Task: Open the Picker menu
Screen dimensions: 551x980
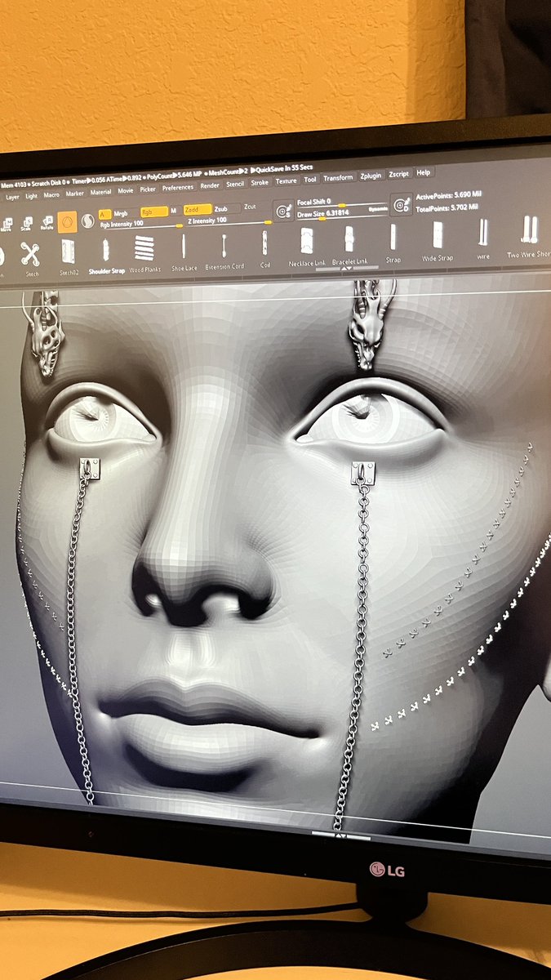Action: tap(148, 189)
